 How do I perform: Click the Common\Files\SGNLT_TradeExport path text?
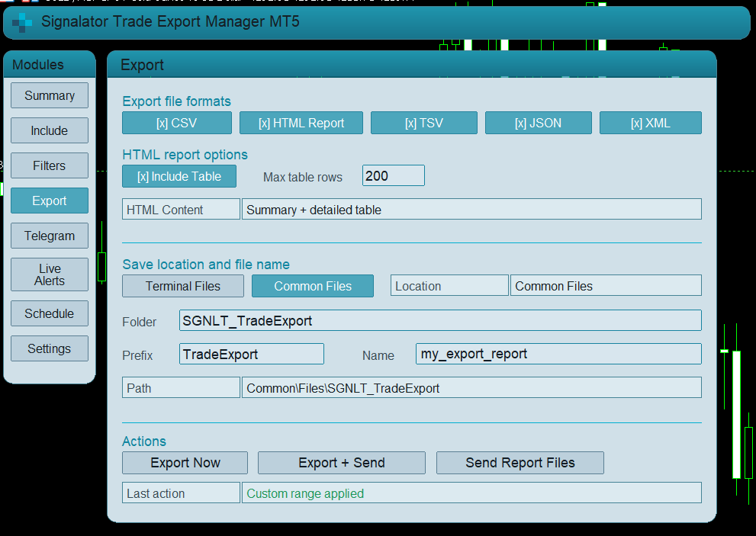pos(343,389)
